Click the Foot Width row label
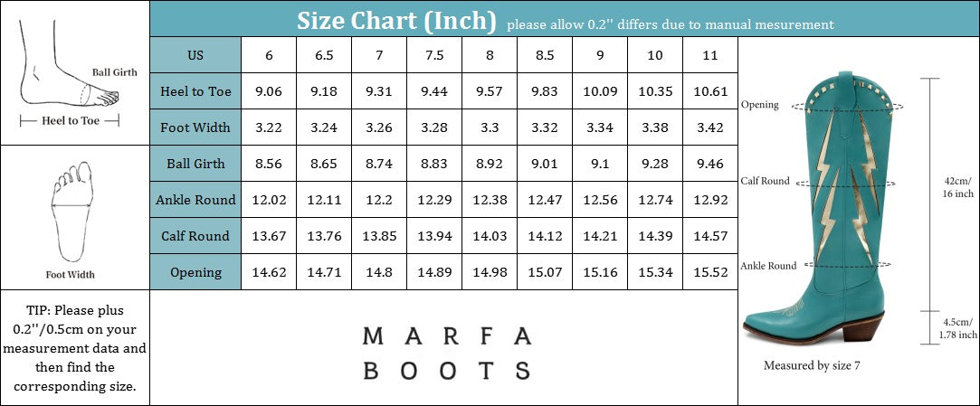The image size is (980, 406). tap(195, 127)
